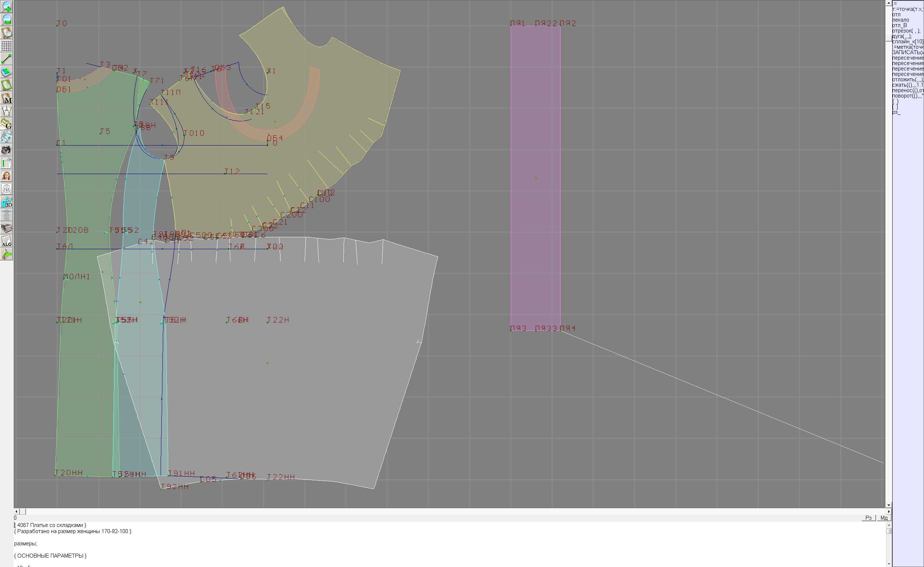
Task: Toggle the grid display icon
Action: coord(6,46)
